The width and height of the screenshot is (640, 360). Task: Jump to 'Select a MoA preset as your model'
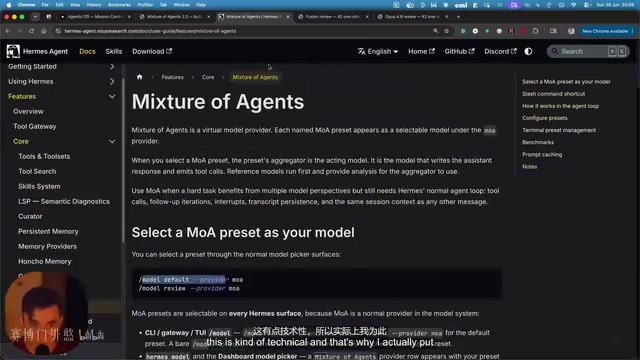tap(566, 82)
